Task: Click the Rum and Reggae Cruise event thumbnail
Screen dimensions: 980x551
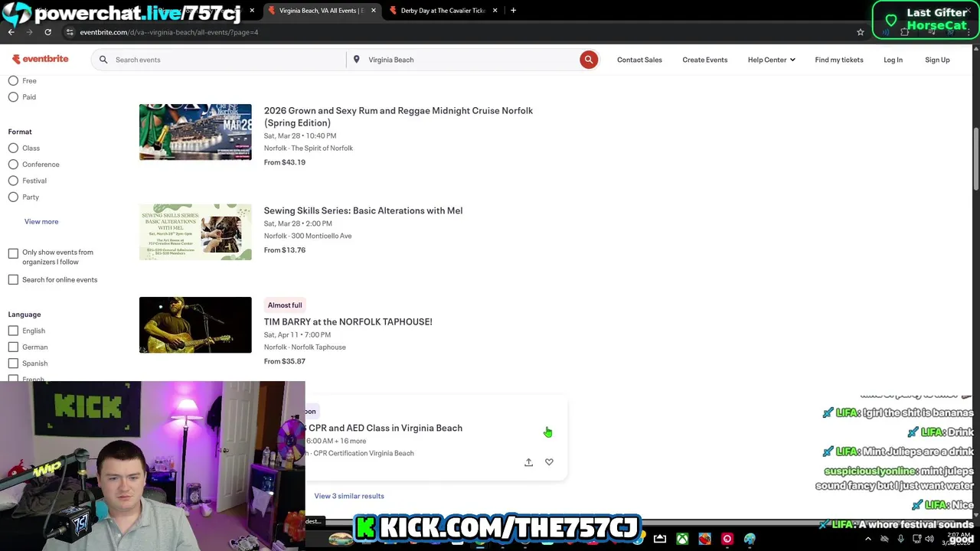Action: (x=195, y=132)
